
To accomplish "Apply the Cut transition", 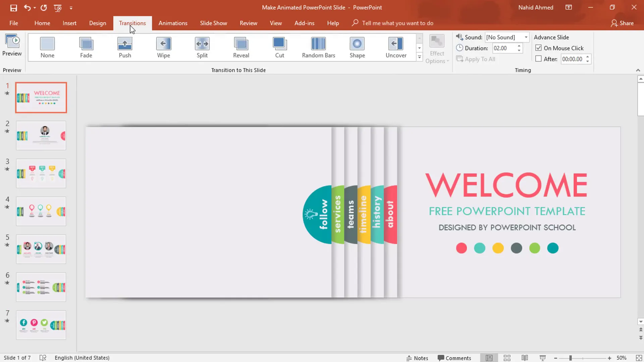I will point(280,48).
